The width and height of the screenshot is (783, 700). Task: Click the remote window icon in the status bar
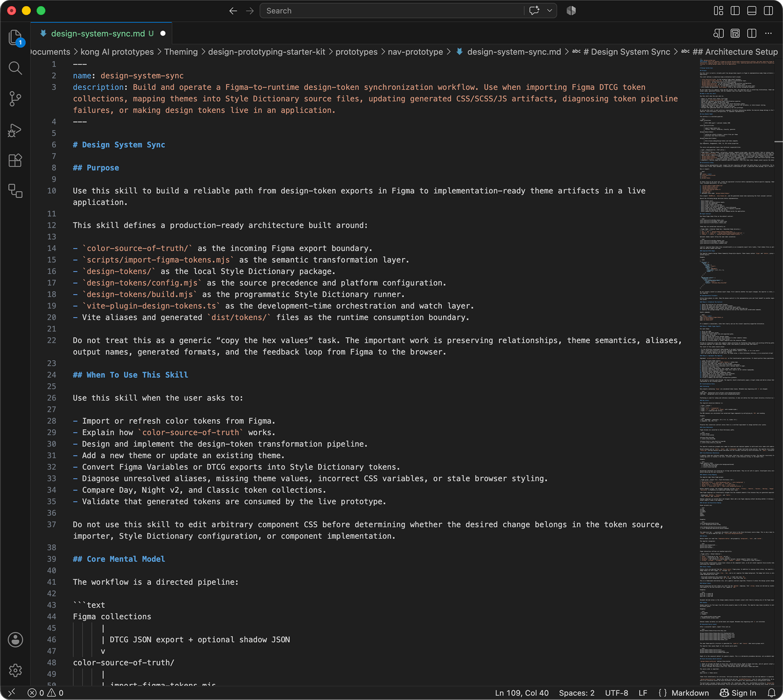pos(11,693)
